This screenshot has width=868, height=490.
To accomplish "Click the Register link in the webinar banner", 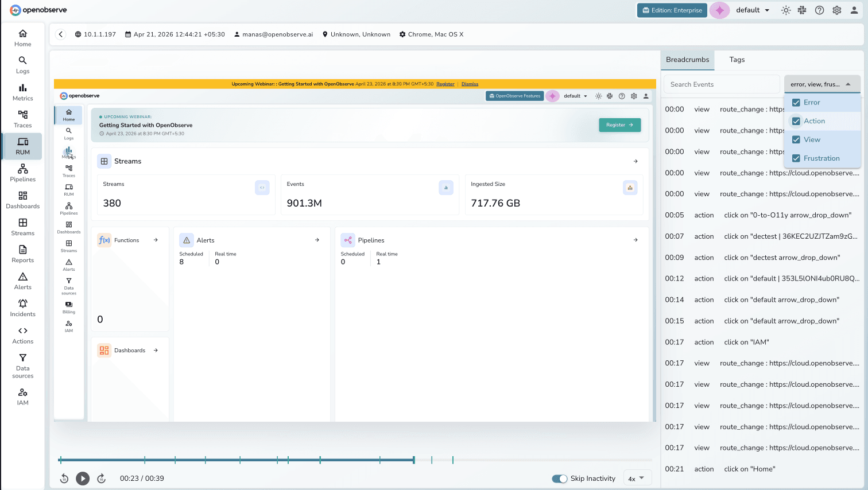I will 445,84.
